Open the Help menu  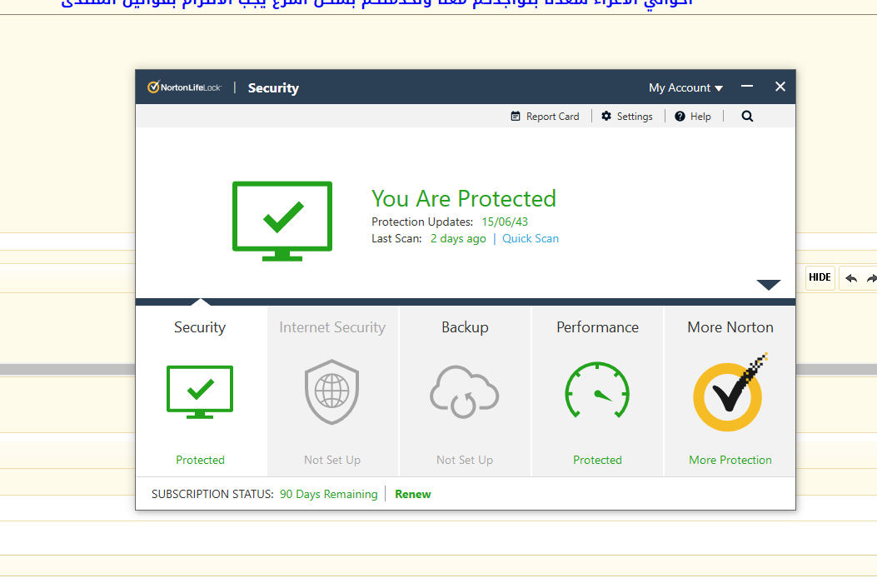point(692,117)
